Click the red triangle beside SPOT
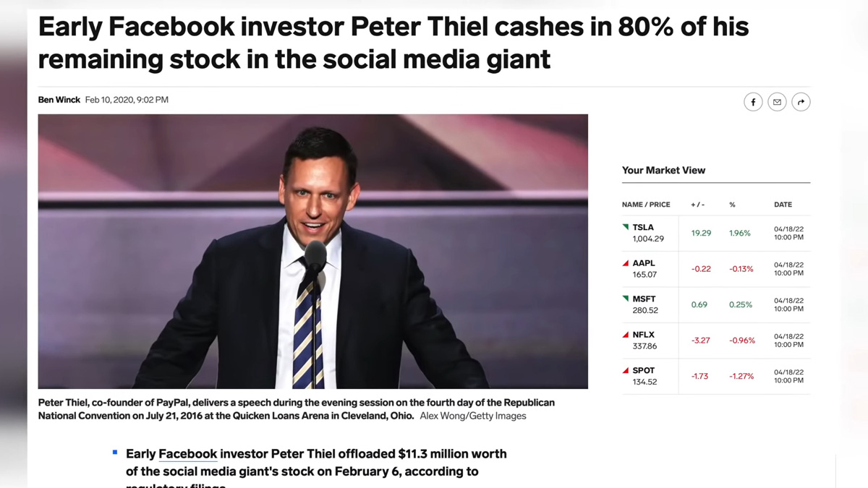This screenshot has width=868, height=488. point(626,370)
